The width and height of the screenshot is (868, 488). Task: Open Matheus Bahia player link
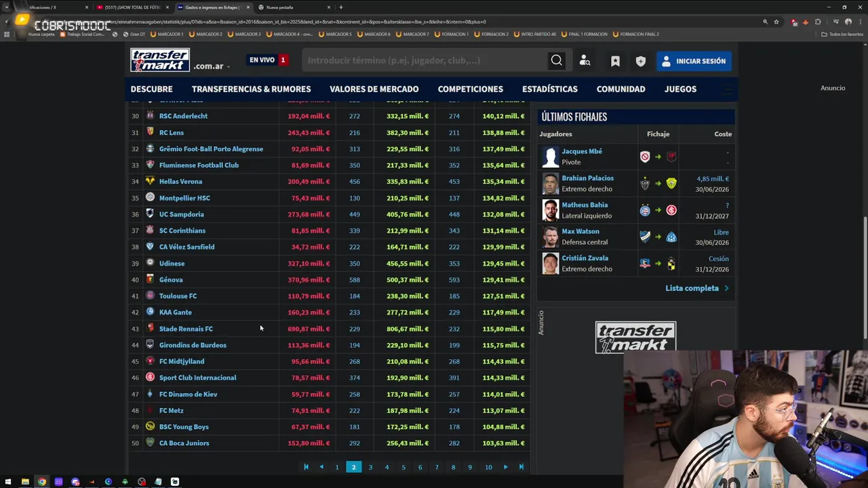585,205
